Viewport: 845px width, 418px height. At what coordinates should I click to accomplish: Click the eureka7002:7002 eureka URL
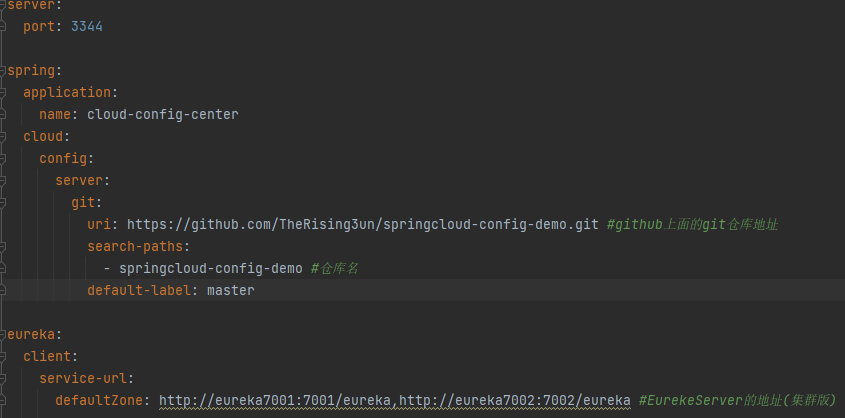coord(516,401)
